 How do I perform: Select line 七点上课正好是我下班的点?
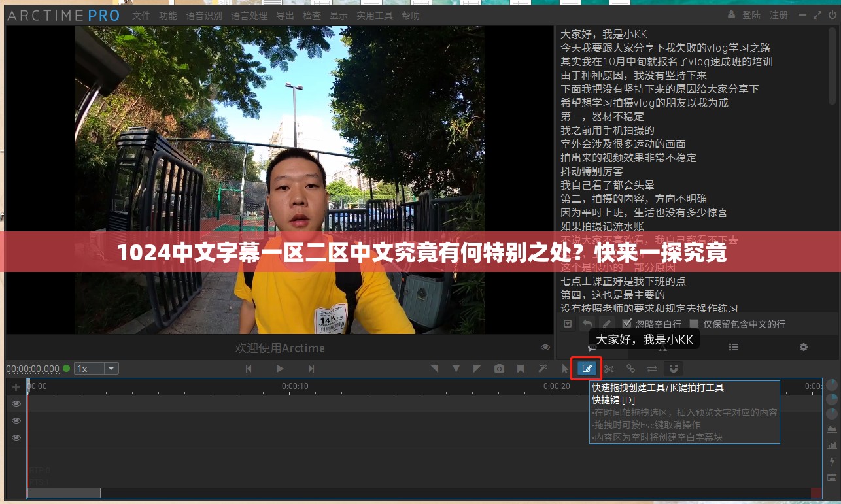click(x=623, y=281)
